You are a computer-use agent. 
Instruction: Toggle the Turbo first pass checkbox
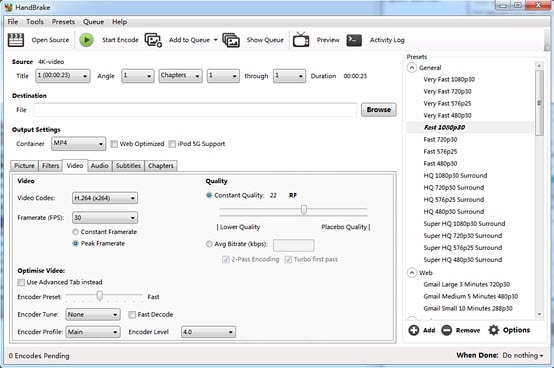288,260
